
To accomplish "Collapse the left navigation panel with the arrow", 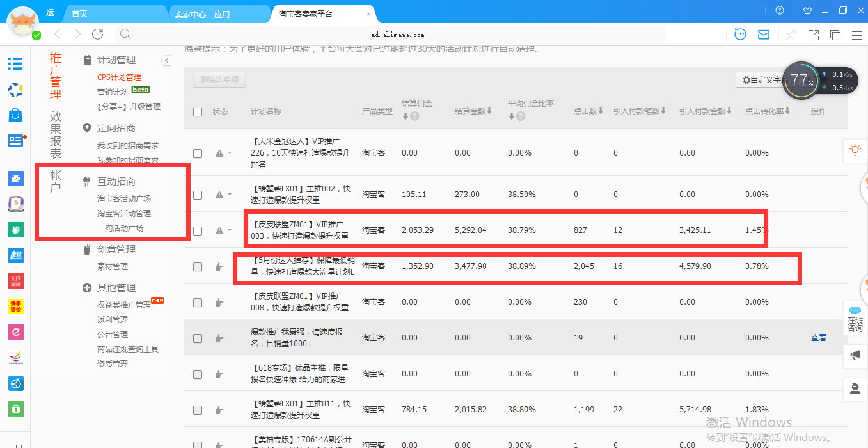I will (x=166, y=60).
